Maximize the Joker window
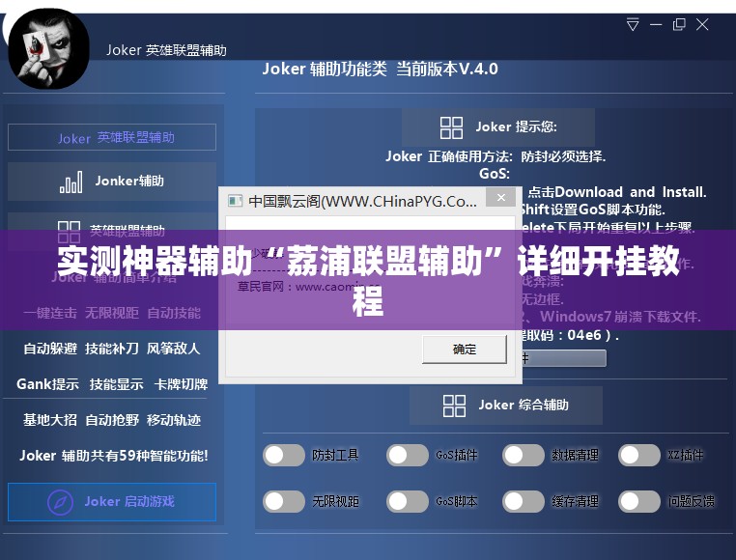Viewport: 736px width, 560px height. [x=679, y=24]
